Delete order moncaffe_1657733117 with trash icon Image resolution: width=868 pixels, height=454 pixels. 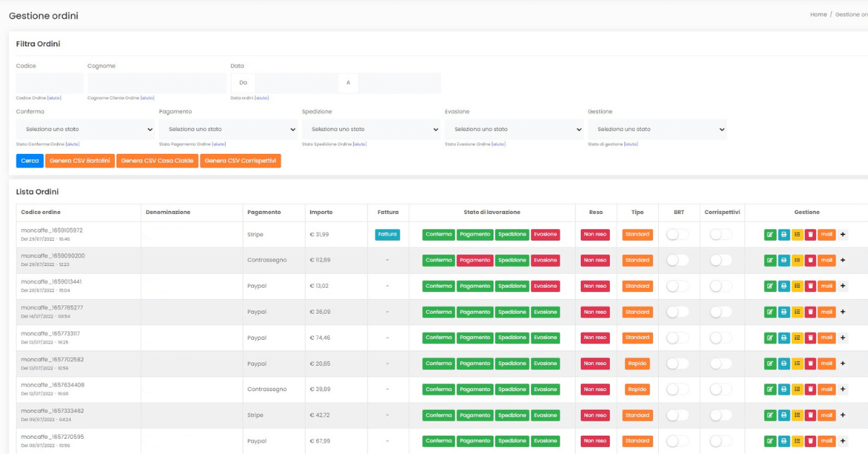(x=811, y=338)
